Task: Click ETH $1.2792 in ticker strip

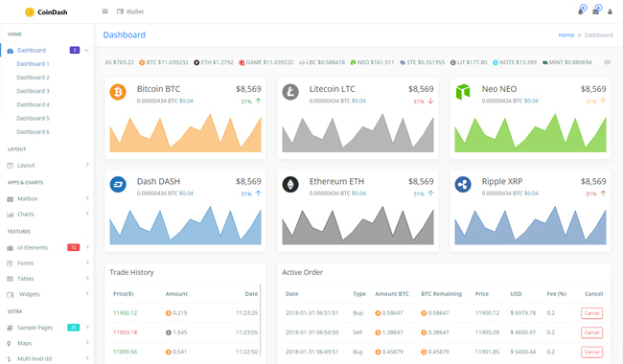Action: pos(214,62)
